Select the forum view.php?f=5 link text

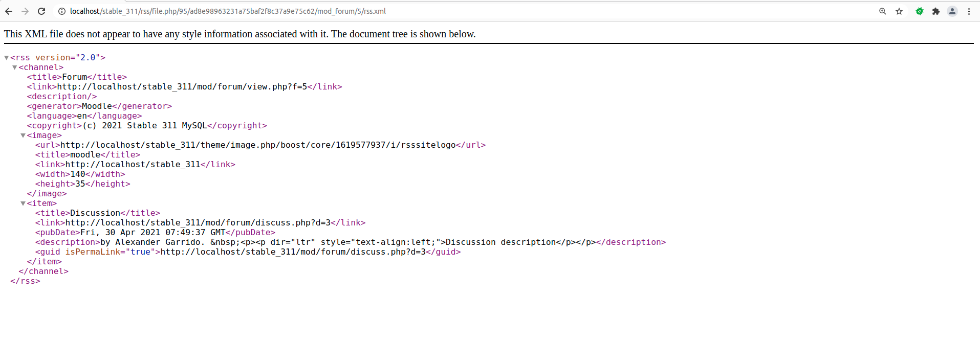point(182,87)
